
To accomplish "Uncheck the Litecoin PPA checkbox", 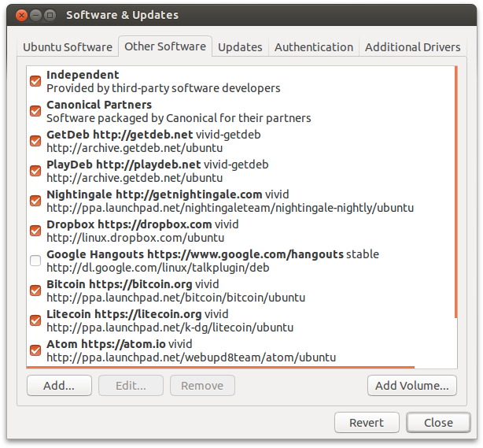I will click(35, 320).
